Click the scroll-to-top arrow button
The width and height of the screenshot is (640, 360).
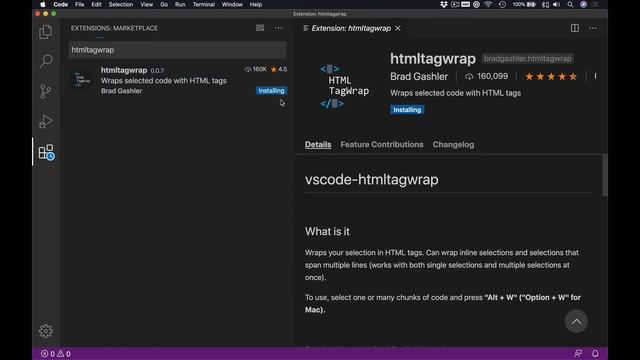576,322
